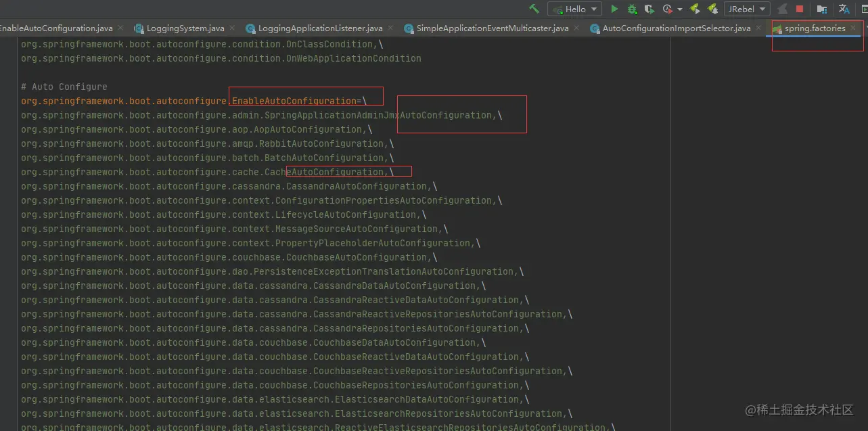Open the JRebel dropdown selector
Image resolution: width=868 pixels, height=431 pixels.
point(747,9)
